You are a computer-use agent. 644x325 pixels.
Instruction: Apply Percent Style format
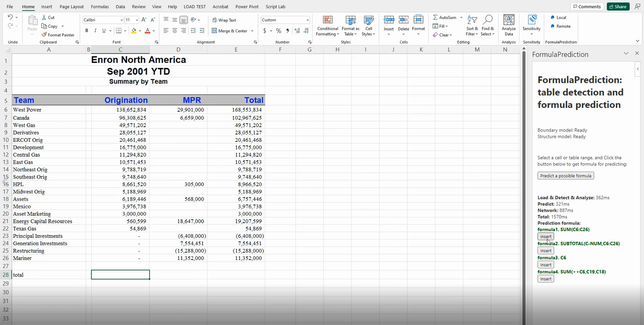click(x=278, y=31)
